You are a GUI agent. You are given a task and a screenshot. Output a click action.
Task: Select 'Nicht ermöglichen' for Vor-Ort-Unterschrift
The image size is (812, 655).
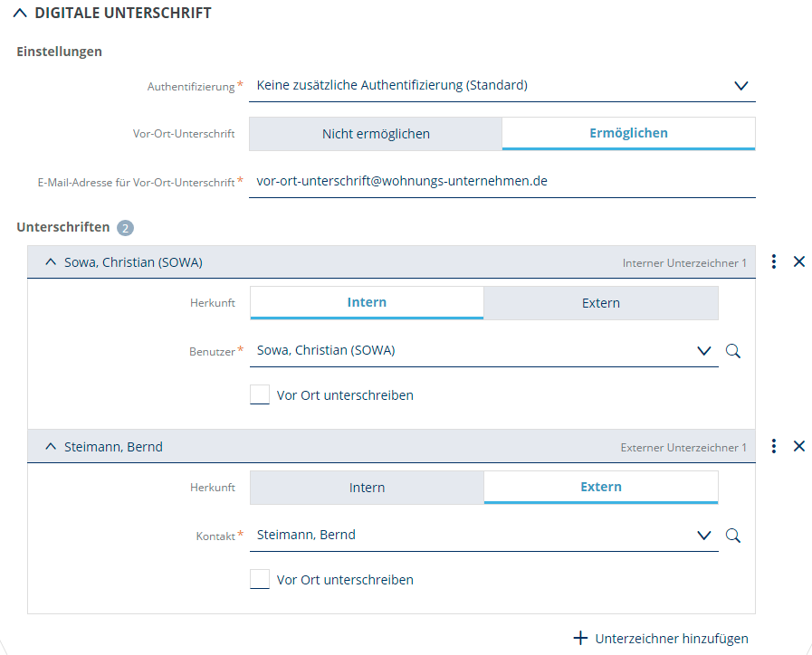[376, 134]
